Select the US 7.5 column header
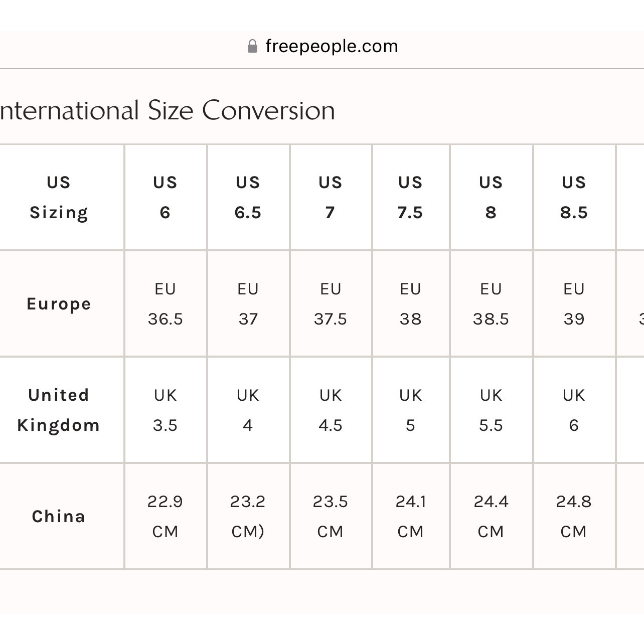 click(x=411, y=197)
